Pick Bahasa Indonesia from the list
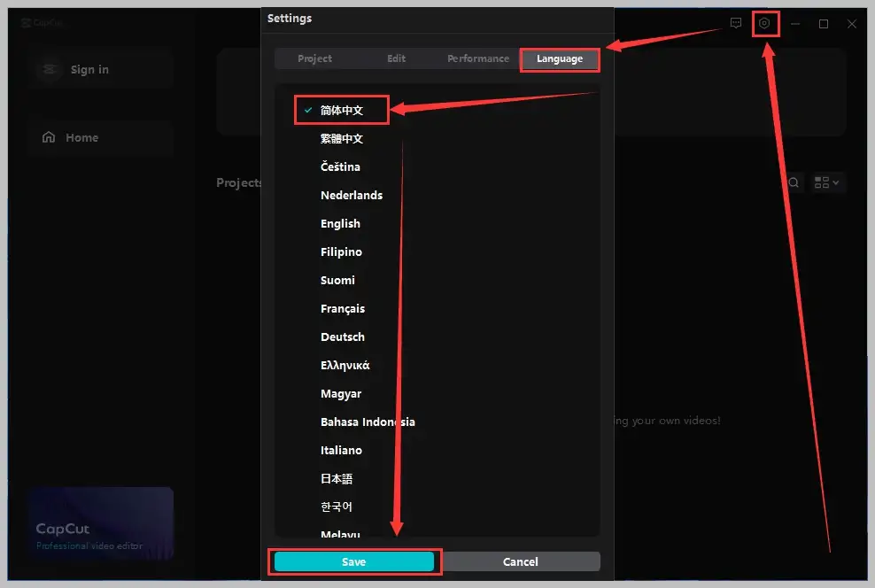Image resolution: width=875 pixels, height=588 pixels. [368, 422]
